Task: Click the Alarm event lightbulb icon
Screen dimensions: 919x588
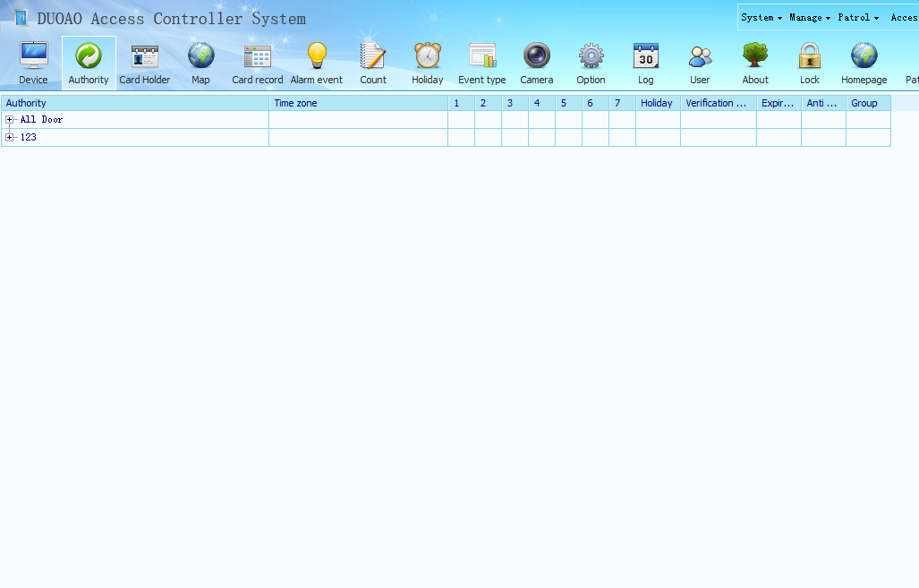Action: 317,57
